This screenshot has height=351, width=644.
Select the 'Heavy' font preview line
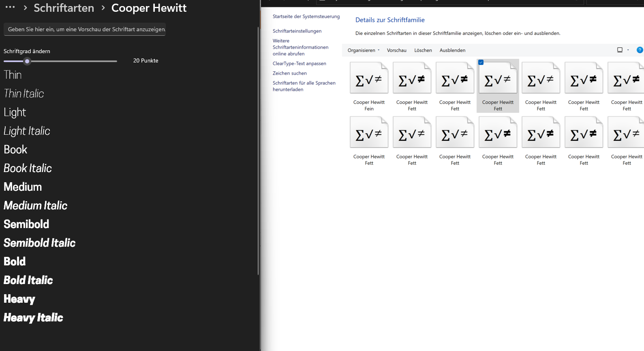(x=19, y=299)
